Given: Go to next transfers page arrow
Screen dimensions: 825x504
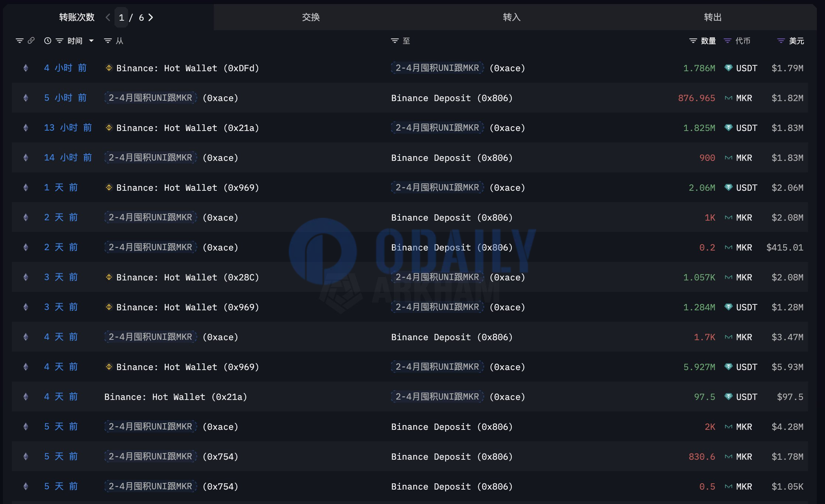Looking at the screenshot, I should point(151,17).
